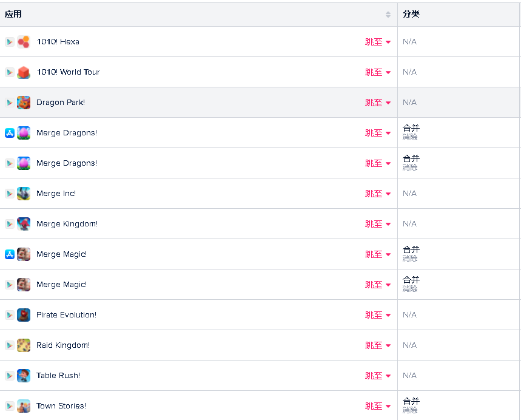Click the Merge Inc! app icon
The height and width of the screenshot is (420, 521).
tap(24, 194)
